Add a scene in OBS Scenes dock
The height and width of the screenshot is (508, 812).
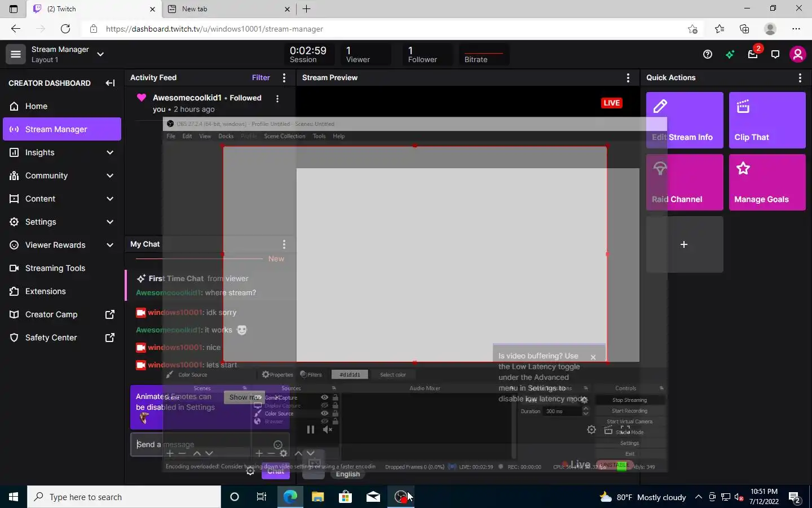(x=170, y=453)
